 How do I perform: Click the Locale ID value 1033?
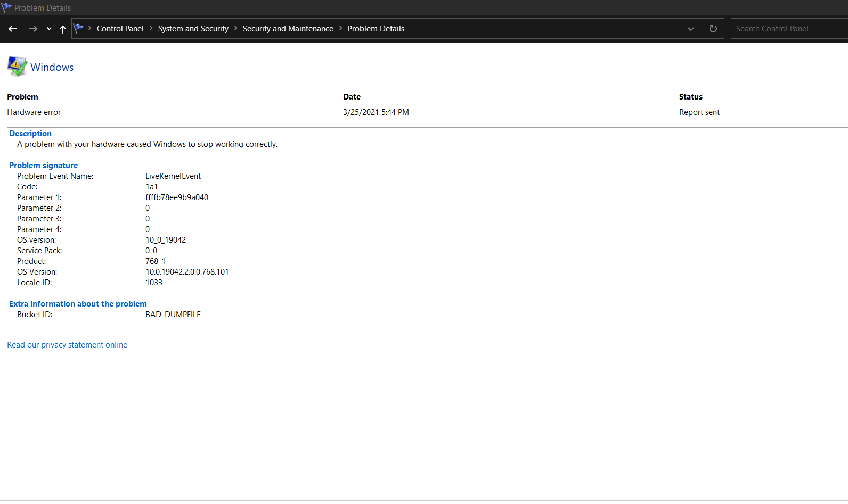coord(154,283)
